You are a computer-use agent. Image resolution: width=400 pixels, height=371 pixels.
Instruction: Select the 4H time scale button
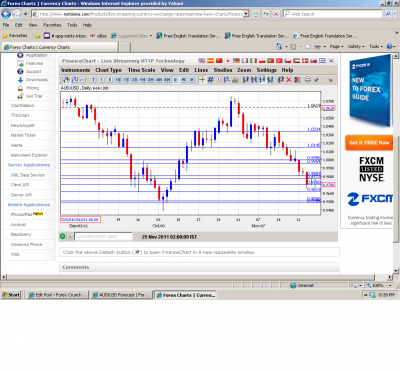pyautogui.click(x=159, y=80)
